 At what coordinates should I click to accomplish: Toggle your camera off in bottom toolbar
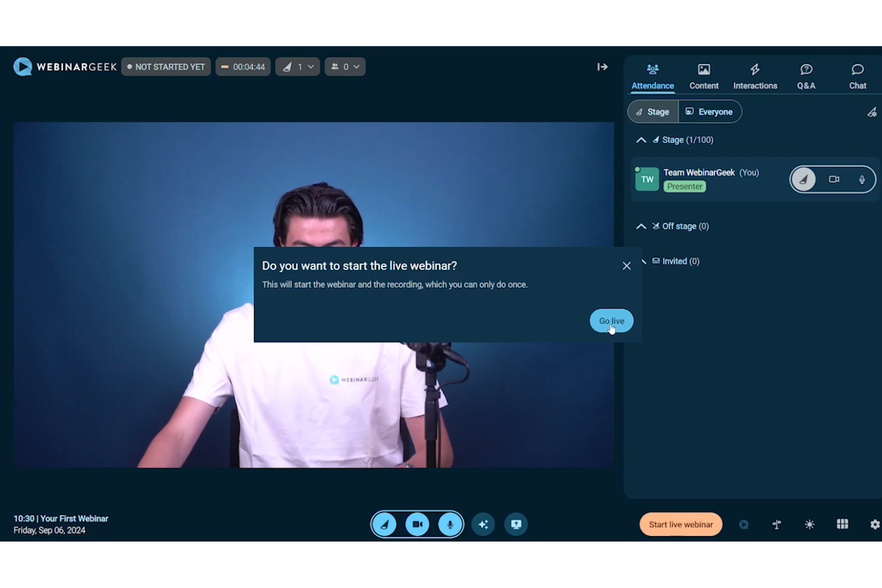(x=417, y=524)
